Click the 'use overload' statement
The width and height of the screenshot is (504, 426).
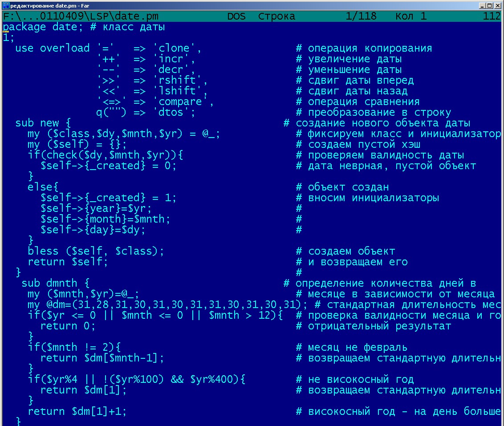[53, 48]
